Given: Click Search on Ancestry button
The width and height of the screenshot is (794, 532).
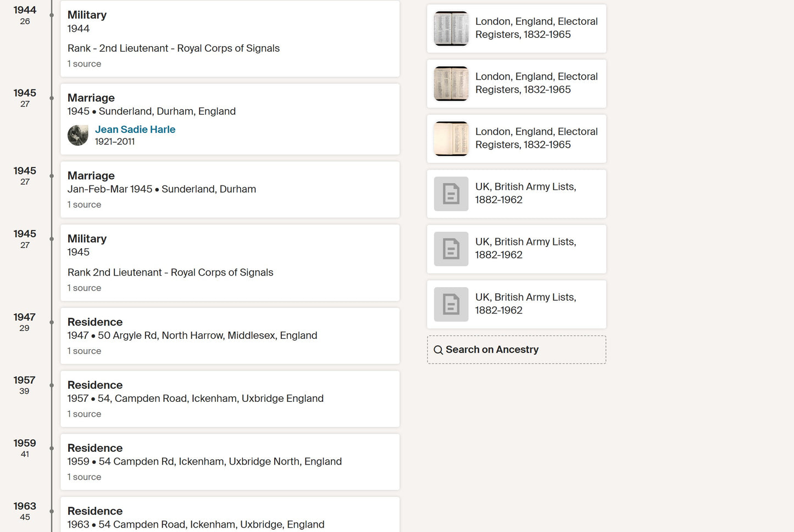Looking at the screenshot, I should [517, 350].
